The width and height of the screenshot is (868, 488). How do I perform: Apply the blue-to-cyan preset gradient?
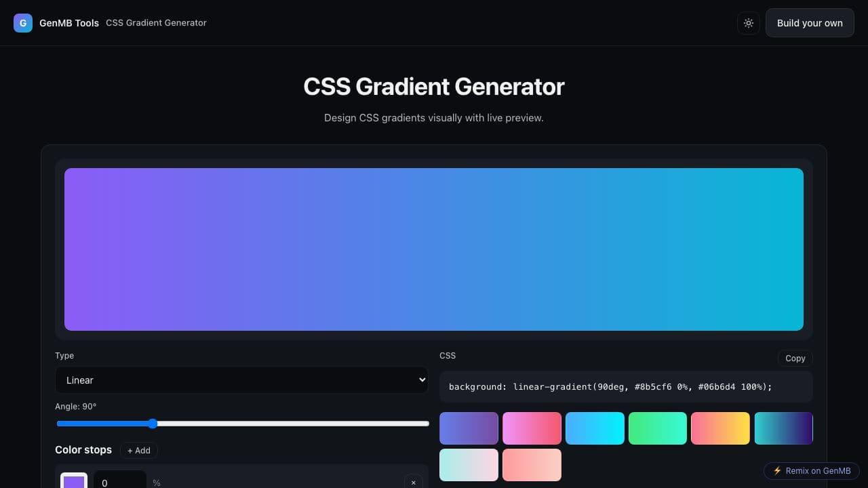(595, 428)
